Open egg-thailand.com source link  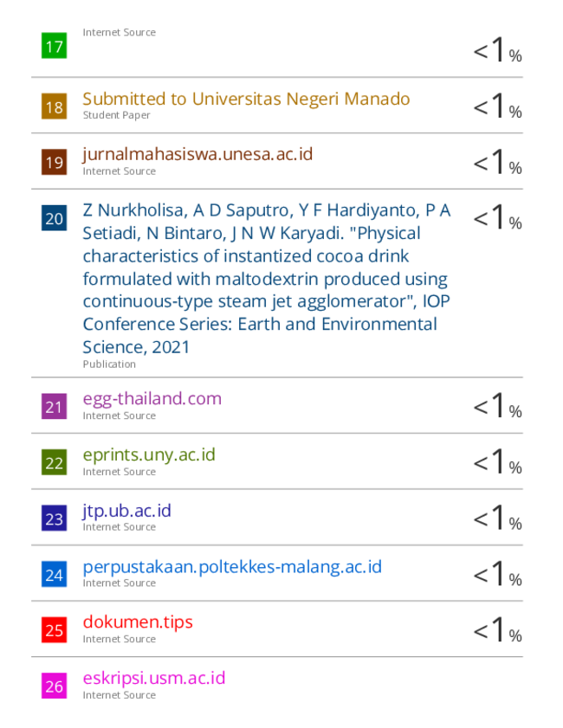152,399
